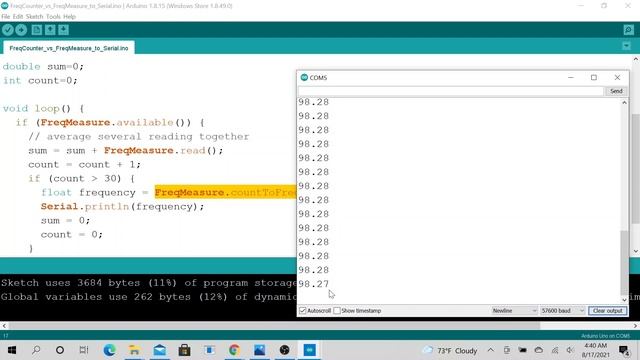Toggle the Autoscroll checkbox

(x=302, y=311)
